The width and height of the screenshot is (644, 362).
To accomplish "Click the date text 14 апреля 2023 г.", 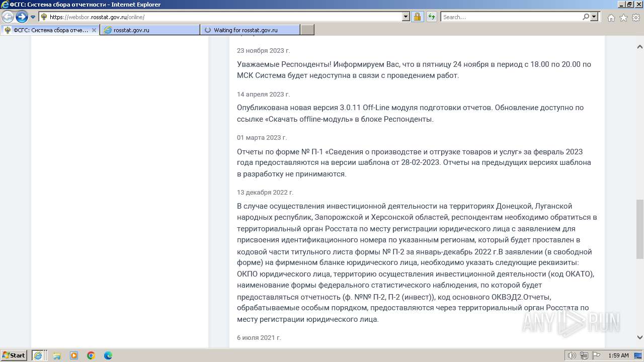I will pyautogui.click(x=263, y=95).
